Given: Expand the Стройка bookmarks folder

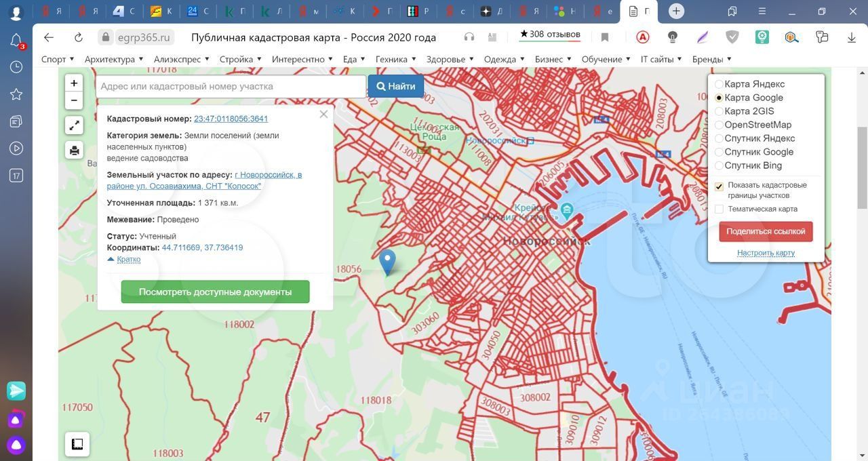Looking at the screenshot, I should pos(241,59).
